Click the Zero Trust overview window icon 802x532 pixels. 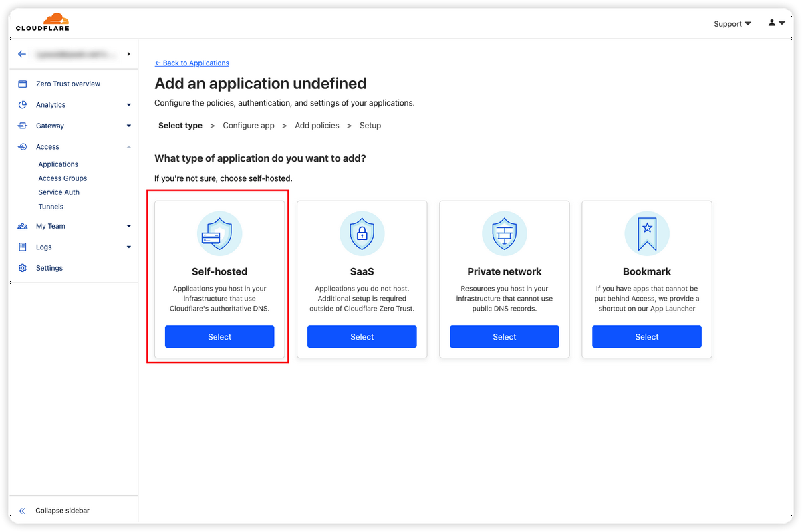[x=23, y=84]
